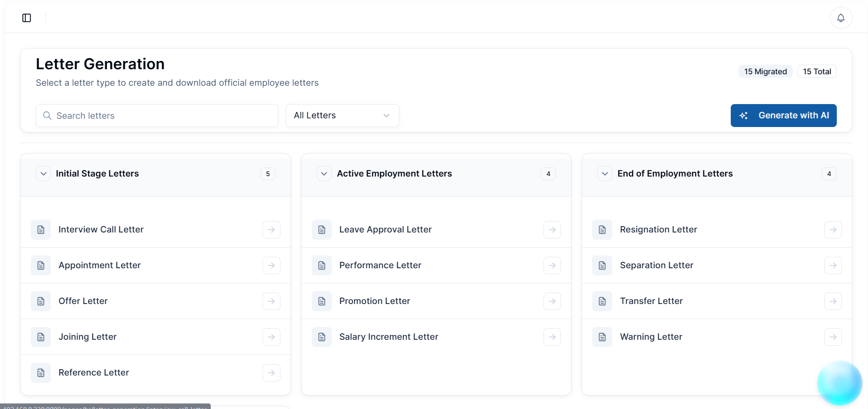
Task: Select the Leave Approval Letter item
Action: coord(385,230)
